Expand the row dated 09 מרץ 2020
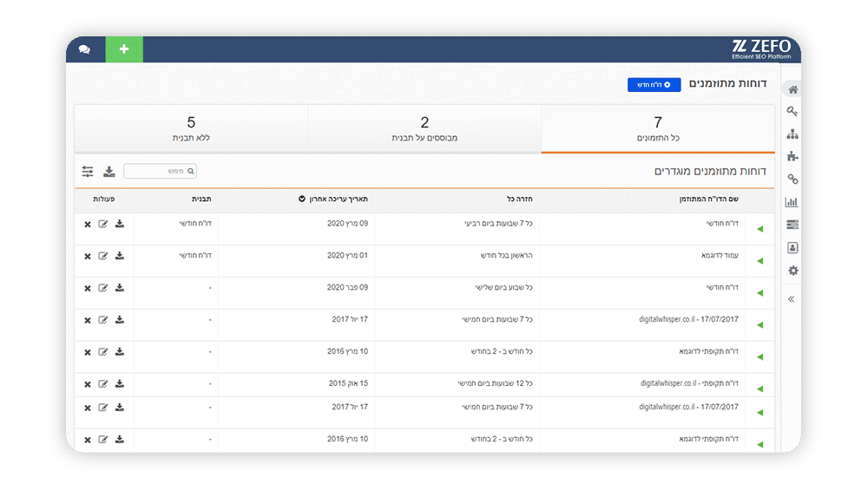 click(760, 229)
